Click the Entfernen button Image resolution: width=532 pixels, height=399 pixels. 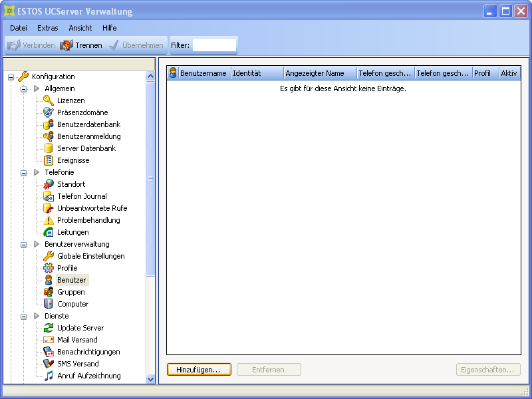coord(269,370)
